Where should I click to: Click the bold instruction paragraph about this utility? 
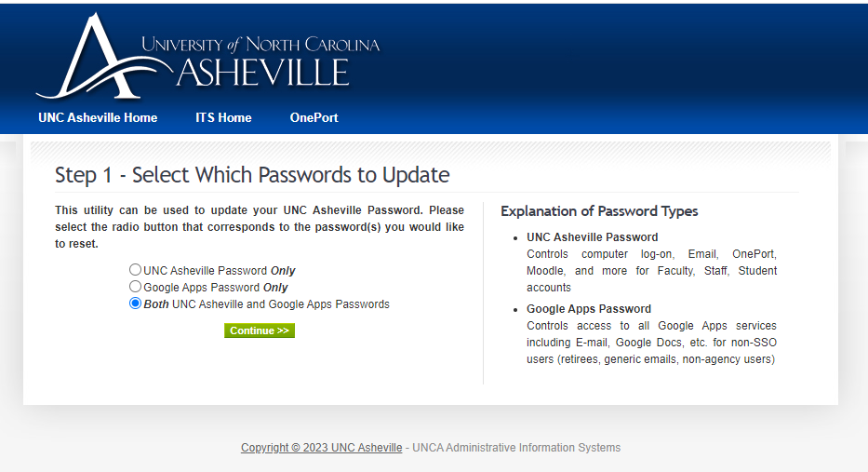(260, 227)
